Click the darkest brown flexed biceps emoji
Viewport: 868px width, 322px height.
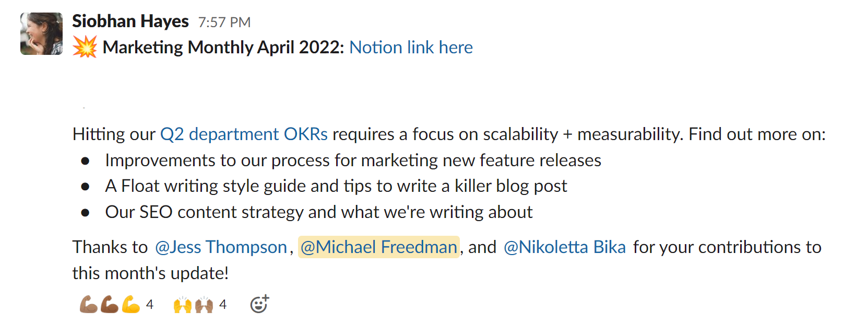(110, 304)
